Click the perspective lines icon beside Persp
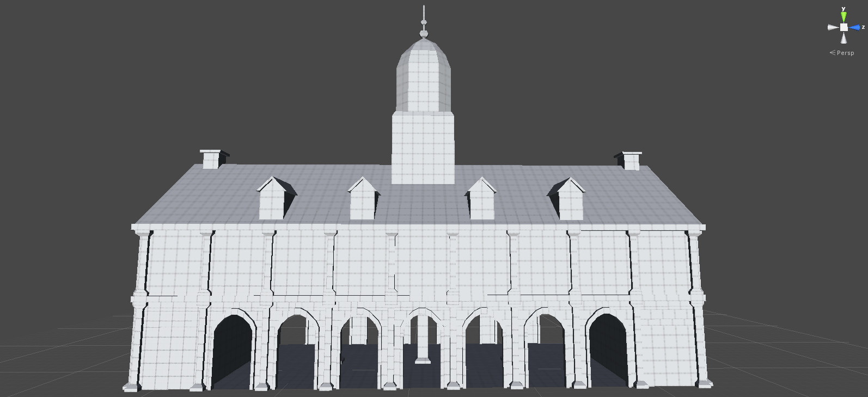Image resolution: width=868 pixels, height=397 pixels. pyautogui.click(x=832, y=53)
